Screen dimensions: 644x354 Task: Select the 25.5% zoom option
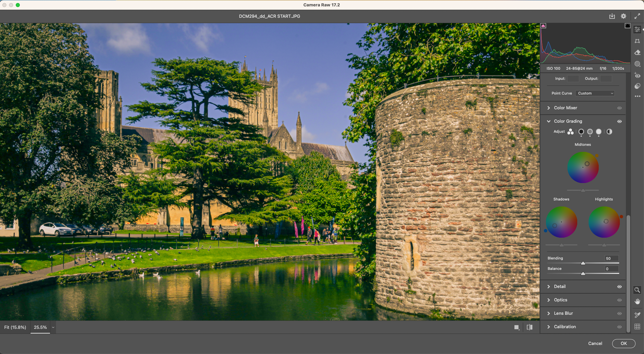coord(40,327)
